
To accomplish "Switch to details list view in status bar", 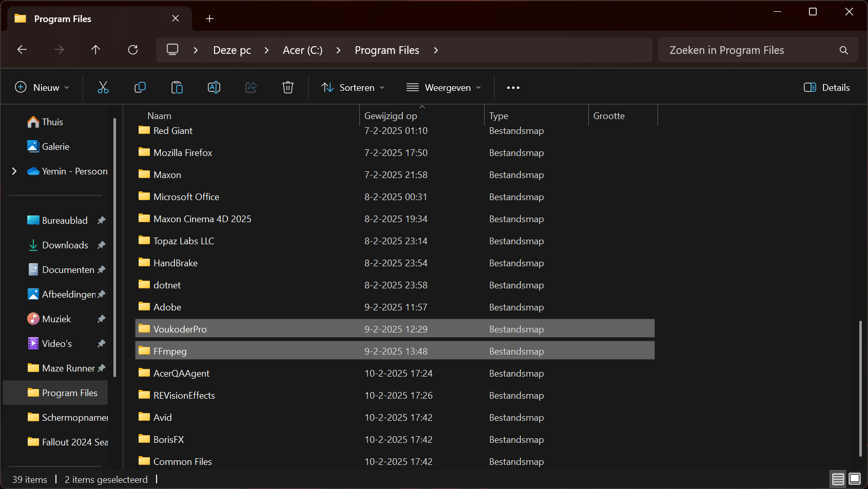I will [838, 479].
